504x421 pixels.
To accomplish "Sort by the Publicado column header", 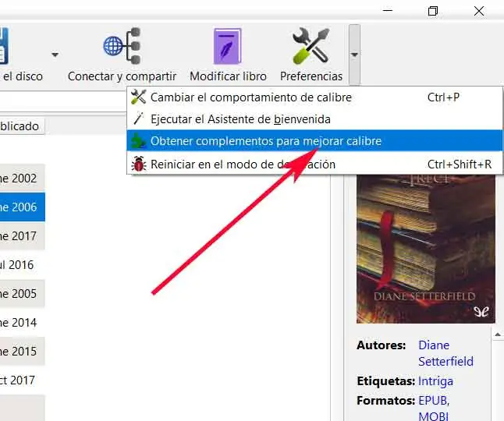I will pos(22,126).
